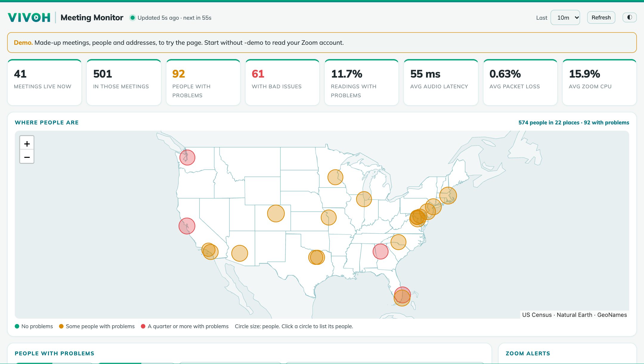Image resolution: width=644 pixels, height=364 pixels.
Task: Toggle the dark/light theme button
Action: tap(629, 17)
